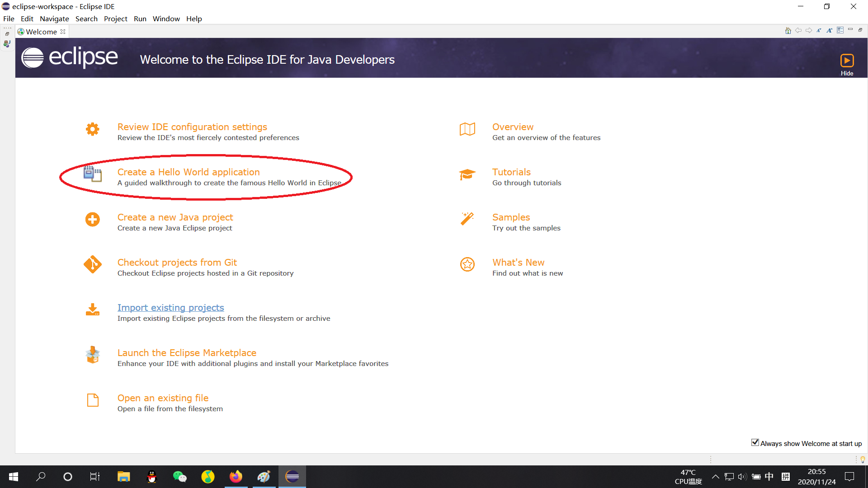Close the Welcome tab

click(63, 32)
